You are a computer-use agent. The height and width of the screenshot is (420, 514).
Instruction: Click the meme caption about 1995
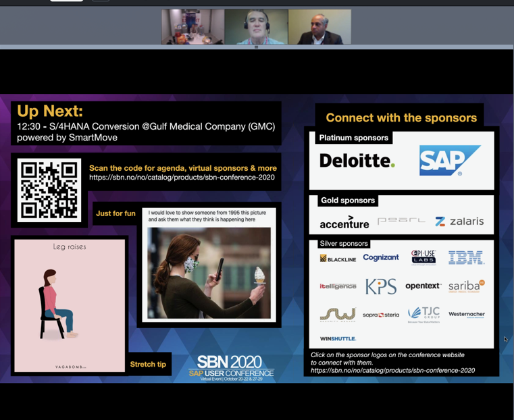[x=207, y=216]
